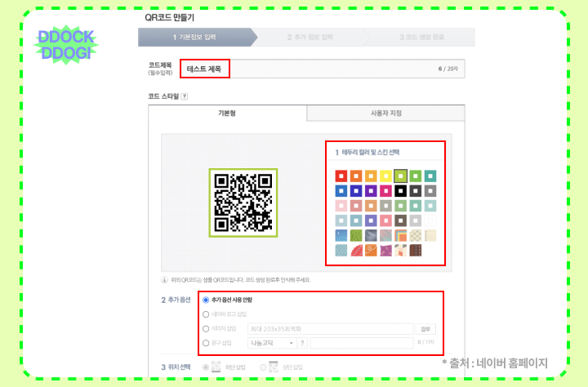Select the 네이버 로고 삽입 option

coord(206,314)
